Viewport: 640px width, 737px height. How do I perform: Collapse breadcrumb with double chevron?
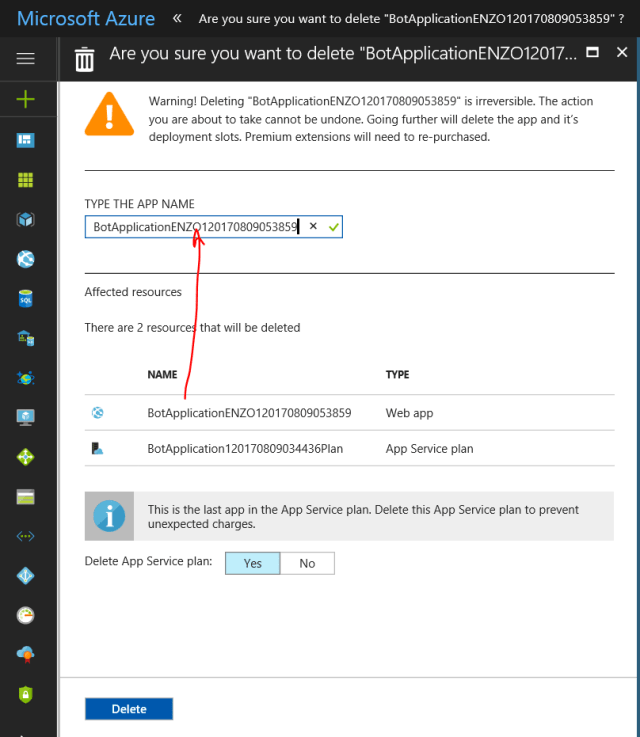coord(177,18)
